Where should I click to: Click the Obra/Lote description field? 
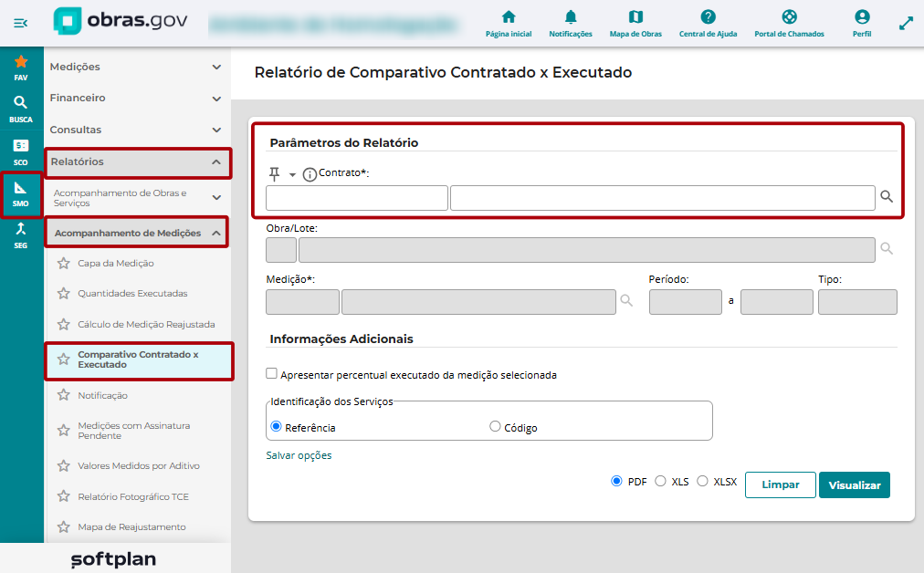pos(587,250)
